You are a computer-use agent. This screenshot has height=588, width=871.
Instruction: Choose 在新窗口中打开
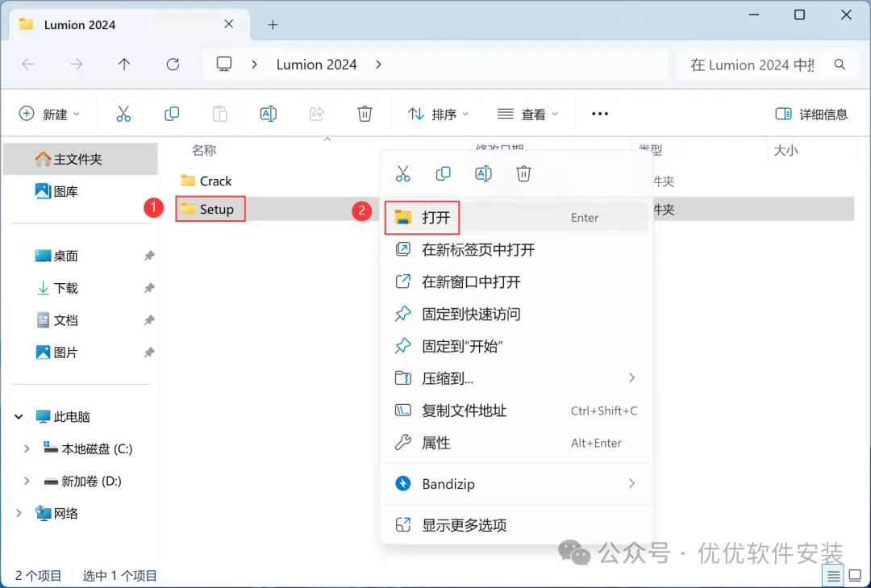coord(515,281)
